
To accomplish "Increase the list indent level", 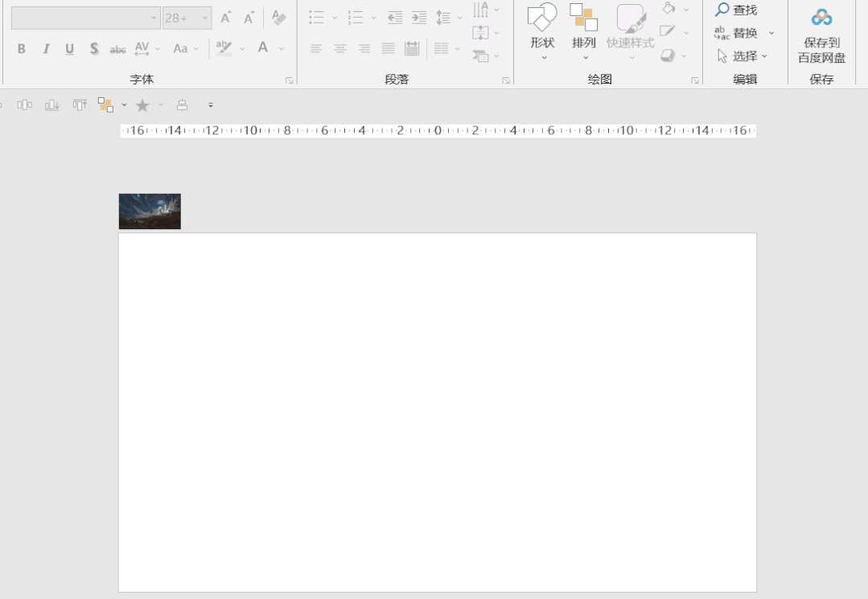I will click(x=419, y=18).
